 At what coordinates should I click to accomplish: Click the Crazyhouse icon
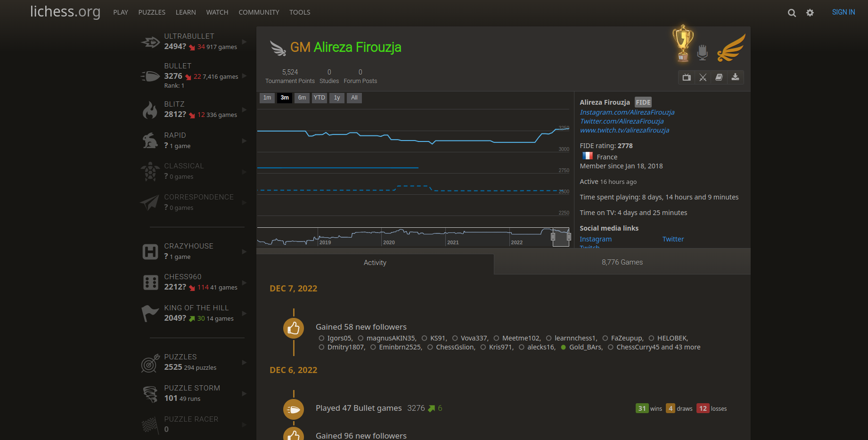coord(150,252)
